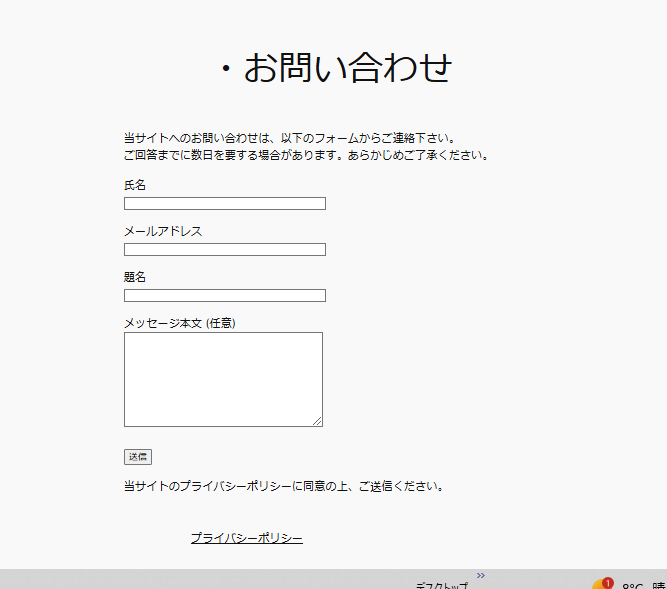Click the 題名 field label
The height and width of the screenshot is (589, 667).
135,277
